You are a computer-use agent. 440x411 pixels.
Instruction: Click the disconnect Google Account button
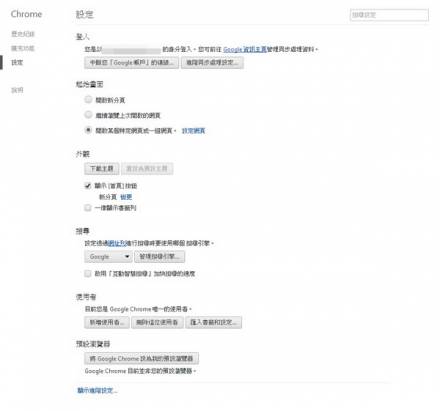pyautogui.click(x=131, y=63)
